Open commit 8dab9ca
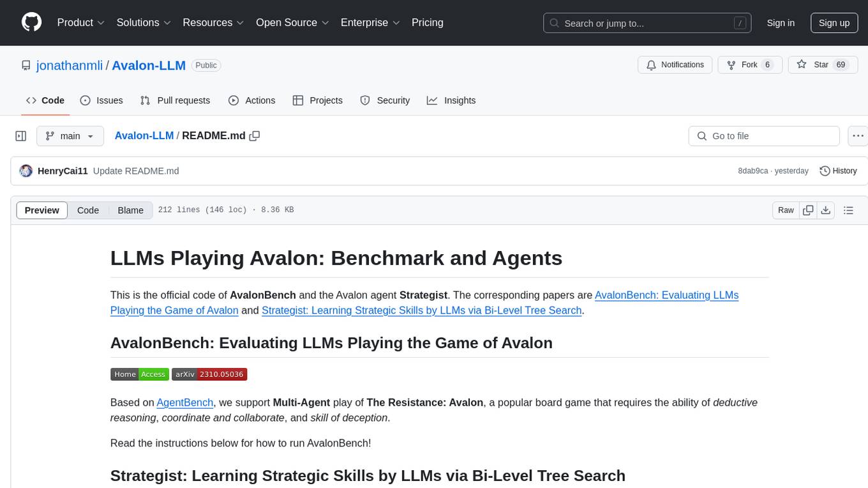Viewport: 868px width, 488px height. tap(753, 171)
